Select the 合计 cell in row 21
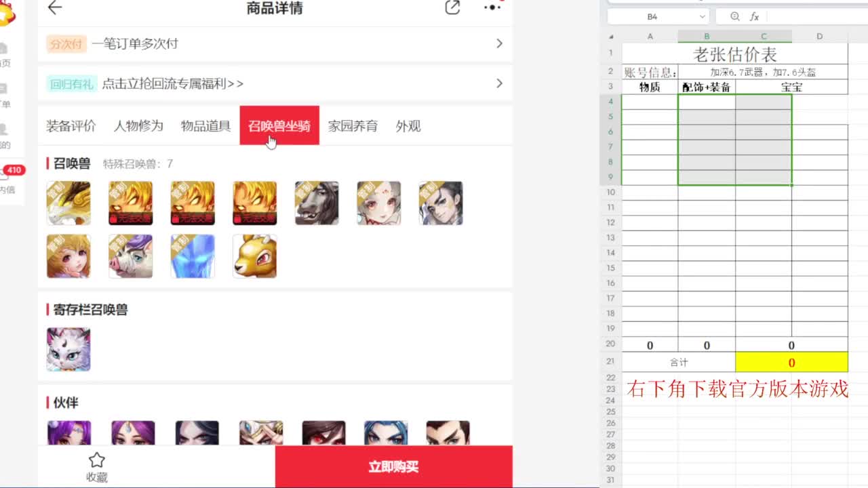 click(679, 362)
